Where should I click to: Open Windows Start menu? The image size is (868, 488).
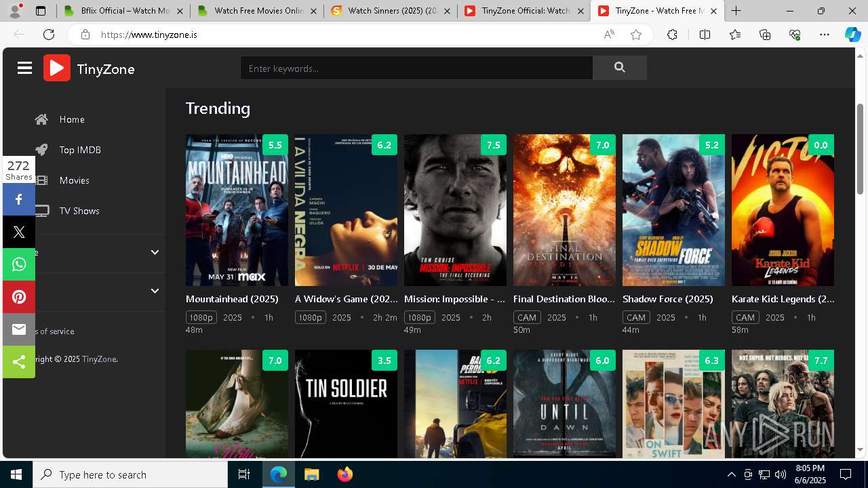(16, 474)
